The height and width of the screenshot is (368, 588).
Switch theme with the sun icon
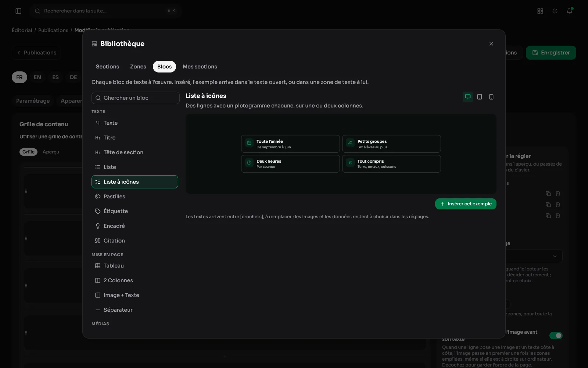point(555,11)
